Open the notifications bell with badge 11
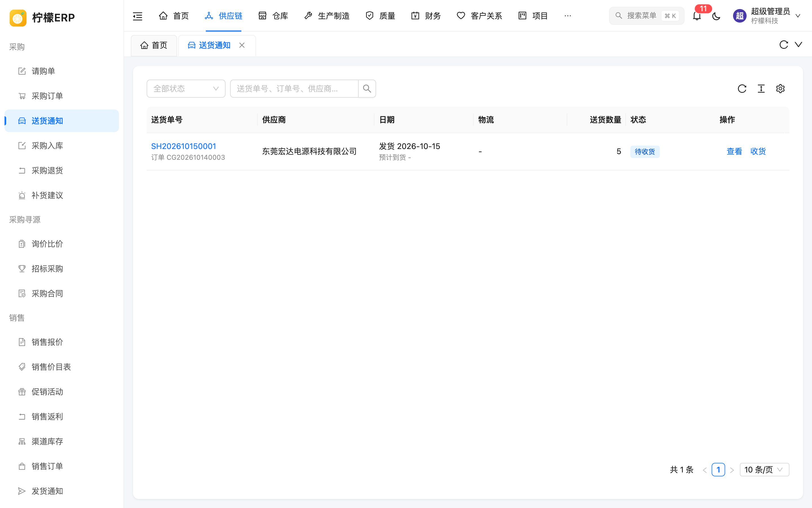 click(697, 16)
